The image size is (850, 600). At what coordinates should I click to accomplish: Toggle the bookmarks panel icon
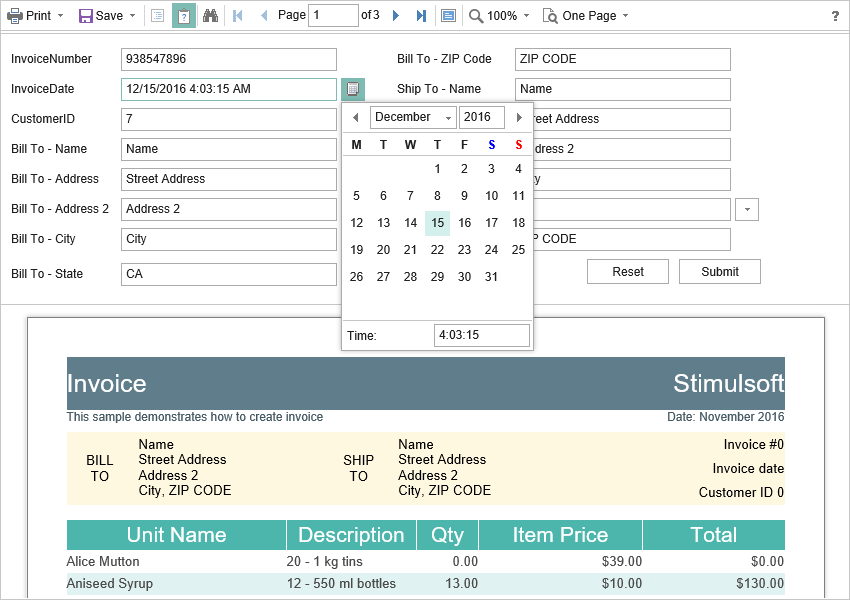click(x=157, y=16)
